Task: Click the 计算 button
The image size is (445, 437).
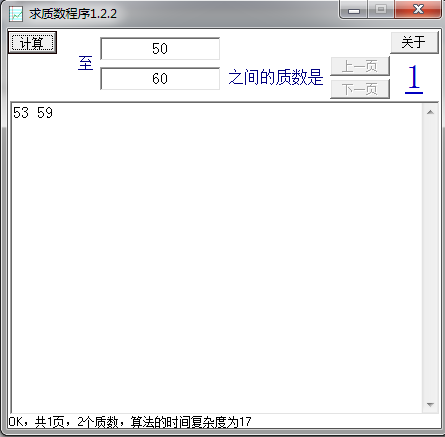Action: tap(32, 43)
